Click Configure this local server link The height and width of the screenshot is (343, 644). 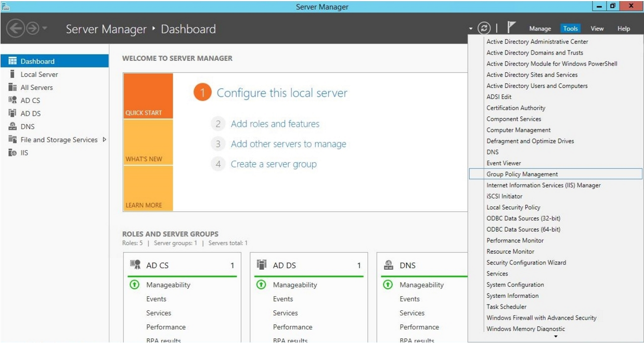281,94
